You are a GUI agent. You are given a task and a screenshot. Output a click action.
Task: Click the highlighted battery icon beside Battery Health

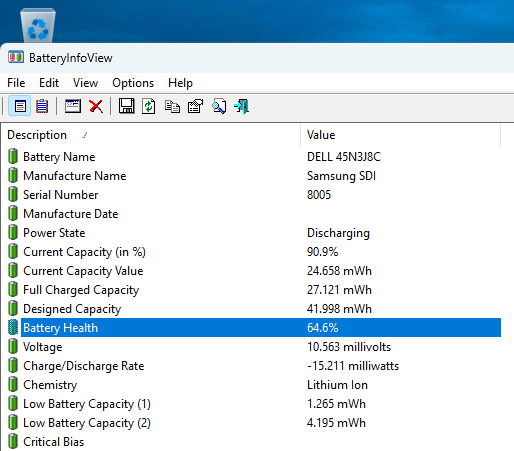[x=13, y=327]
